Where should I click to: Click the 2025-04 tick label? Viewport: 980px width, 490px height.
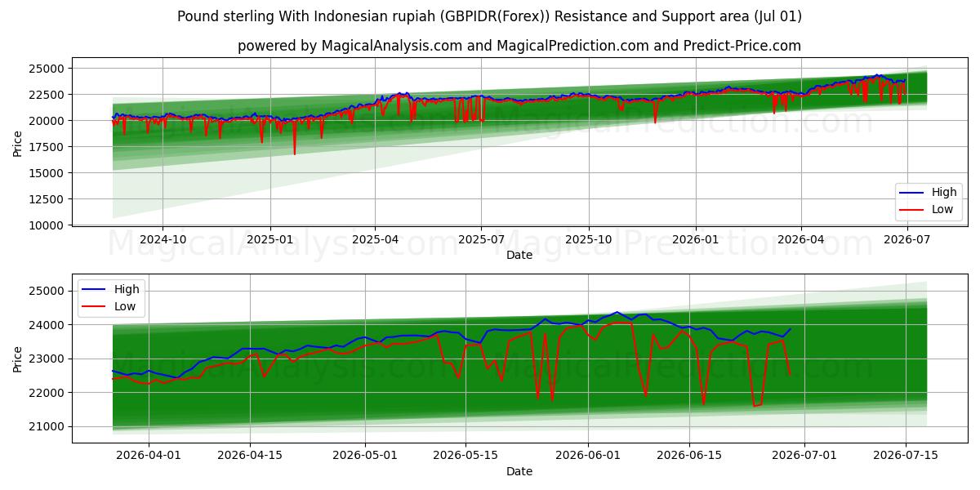pyautogui.click(x=375, y=238)
